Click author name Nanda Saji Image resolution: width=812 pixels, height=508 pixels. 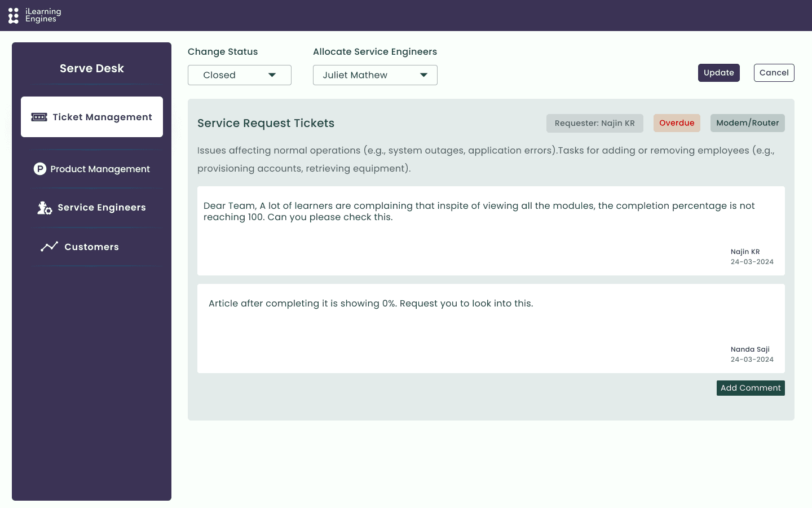[750, 349]
